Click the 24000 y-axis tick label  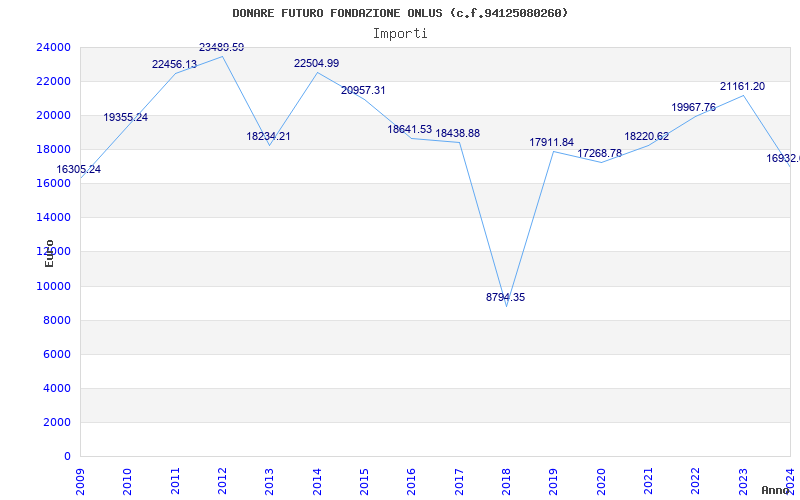54,47
